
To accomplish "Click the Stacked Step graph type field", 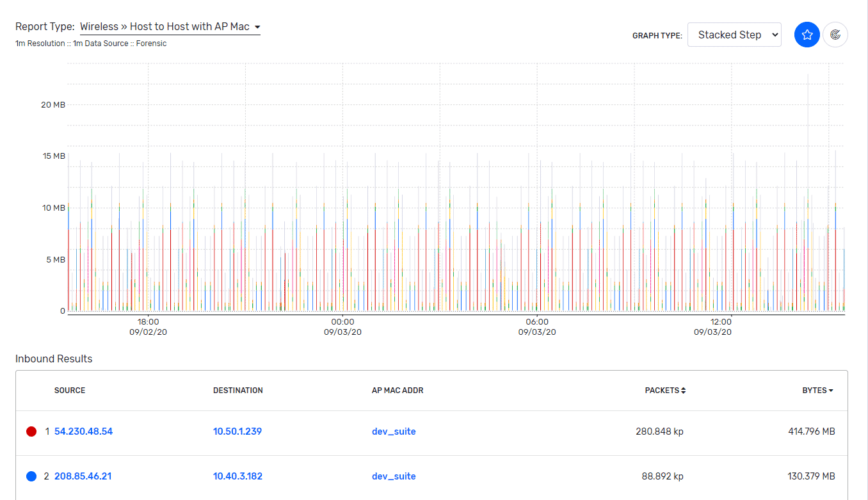I will tap(734, 35).
